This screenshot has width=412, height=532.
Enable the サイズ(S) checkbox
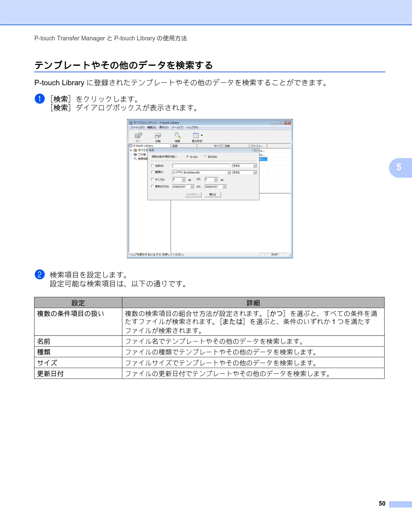tap(153, 179)
